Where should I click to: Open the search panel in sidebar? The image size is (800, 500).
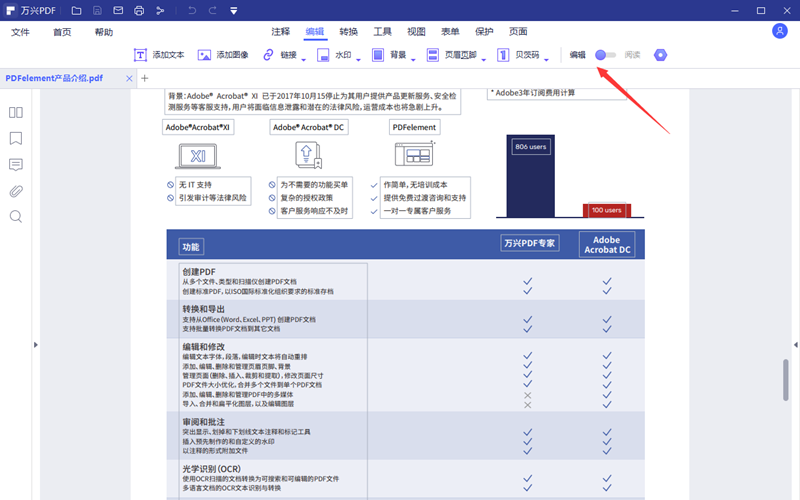(x=16, y=216)
